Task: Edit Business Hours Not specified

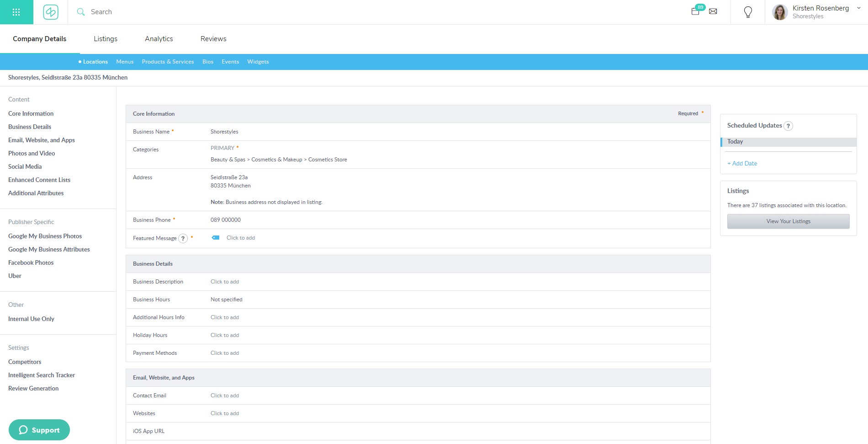Action: click(x=227, y=300)
